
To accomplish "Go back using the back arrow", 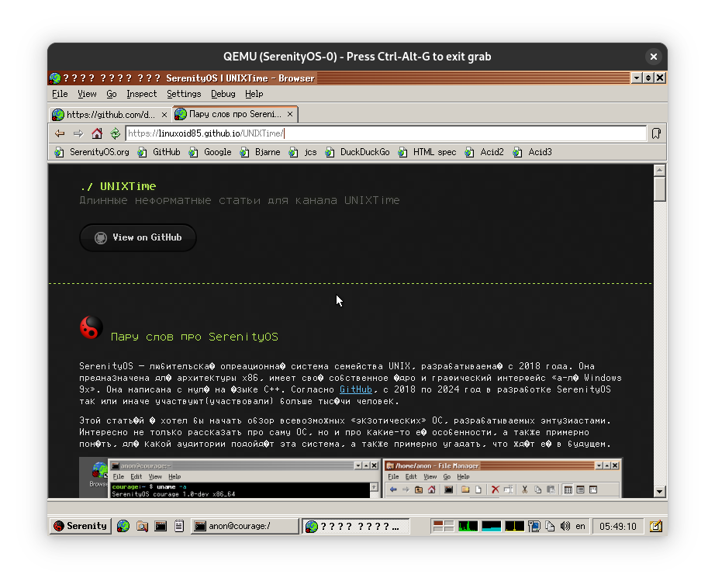I will pos(60,133).
